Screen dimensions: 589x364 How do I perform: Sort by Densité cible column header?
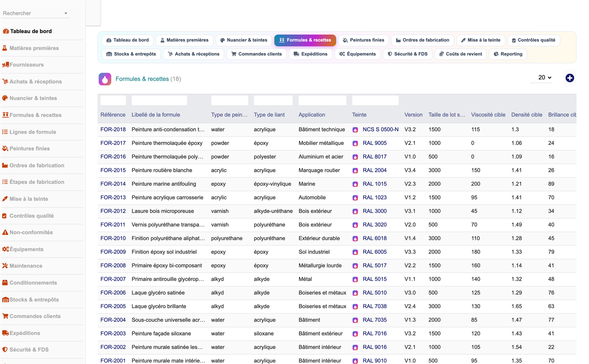pyautogui.click(x=527, y=115)
